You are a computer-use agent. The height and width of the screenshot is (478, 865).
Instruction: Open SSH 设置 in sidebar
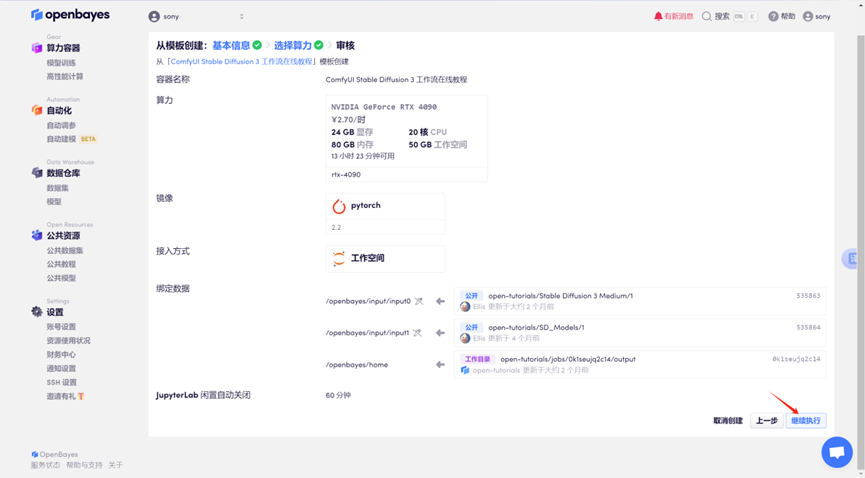click(62, 383)
